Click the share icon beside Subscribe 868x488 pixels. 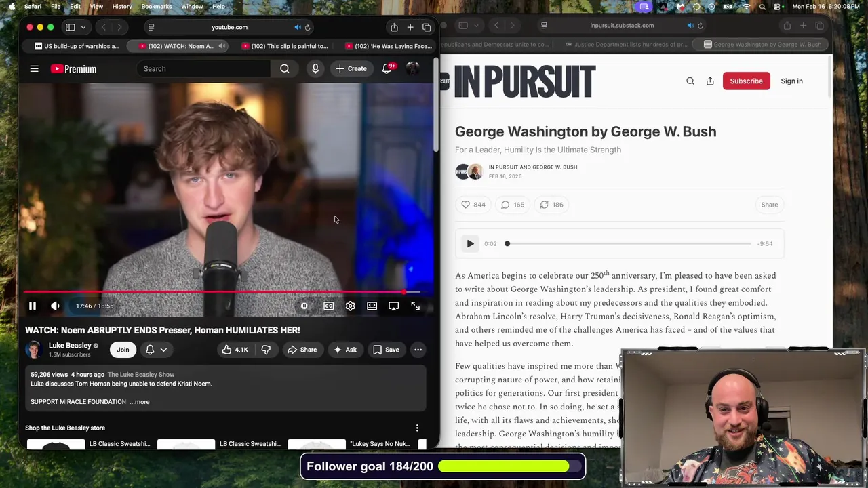710,81
